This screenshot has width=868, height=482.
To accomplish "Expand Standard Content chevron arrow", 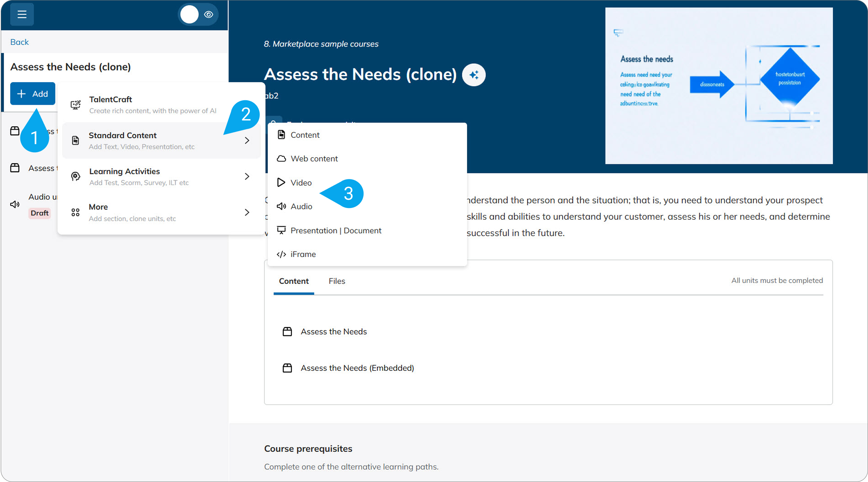I will [x=247, y=140].
